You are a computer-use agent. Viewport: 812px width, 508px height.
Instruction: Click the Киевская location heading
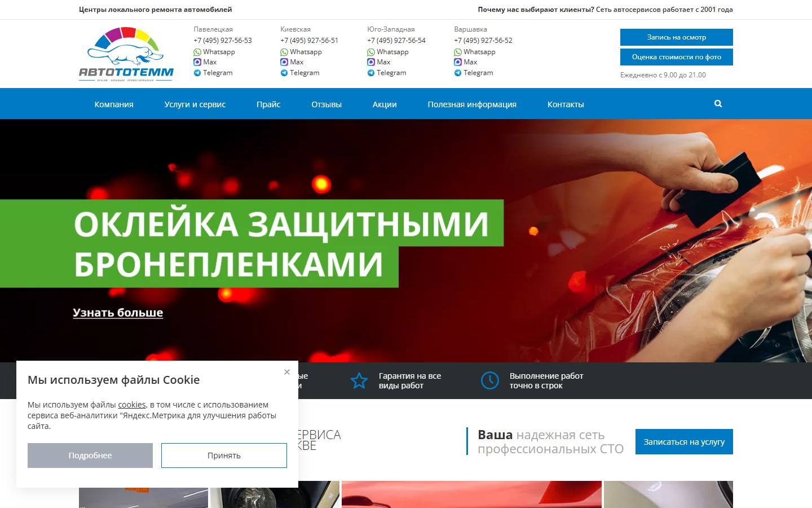(x=295, y=29)
